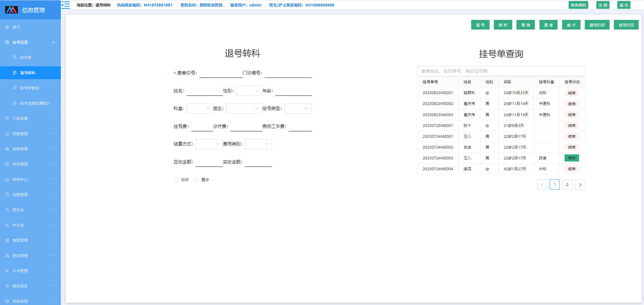Select row 20230724M0003 in the table
Viewport: 644px width, 305px height.
(x=501, y=158)
